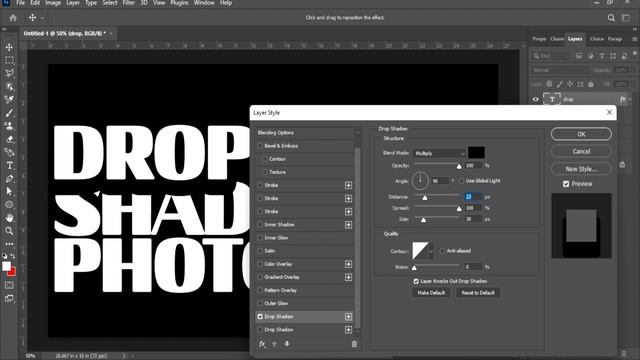Toggle Quick Mask mode icon
The width and height of the screenshot is (640, 360).
coord(9,285)
